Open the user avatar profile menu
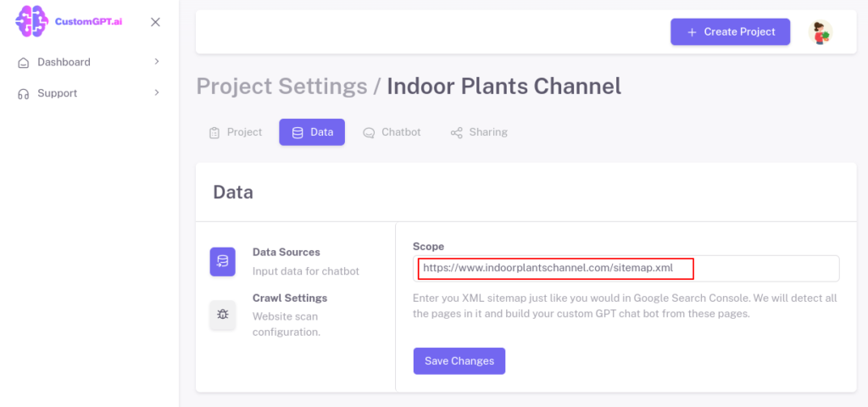 [821, 32]
